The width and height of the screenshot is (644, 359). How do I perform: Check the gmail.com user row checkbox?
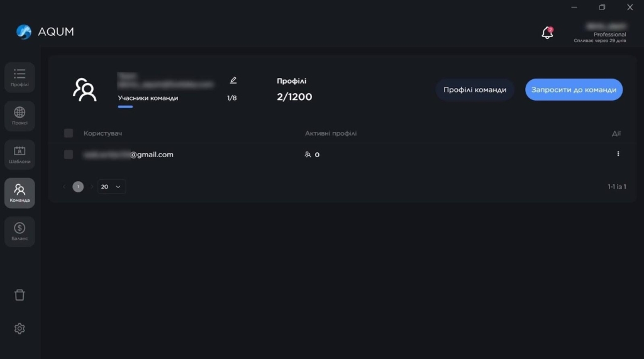point(69,155)
